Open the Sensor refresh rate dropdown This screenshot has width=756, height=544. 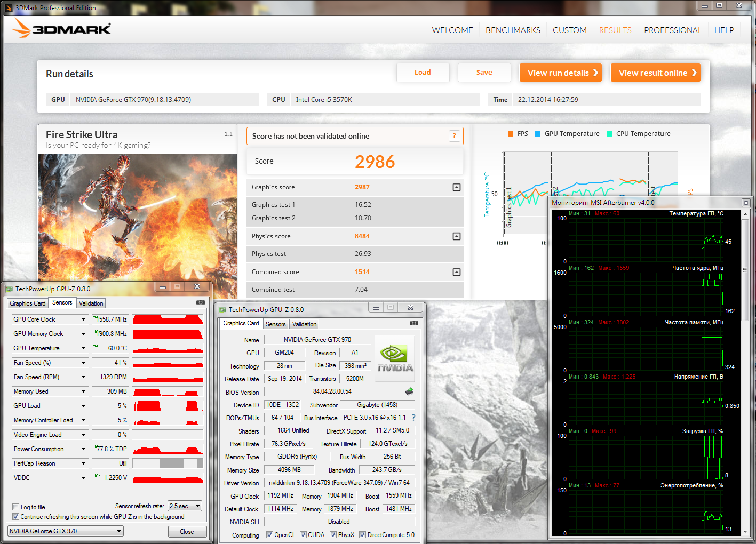[x=185, y=506]
